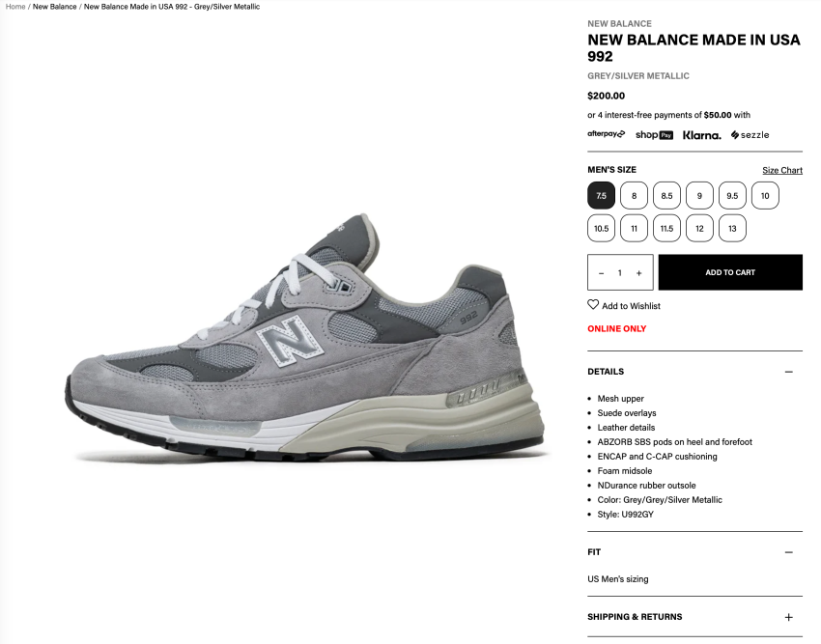Viewport: 821px width, 644px height.
Task: Click the Klarna logo
Action: 701,135
